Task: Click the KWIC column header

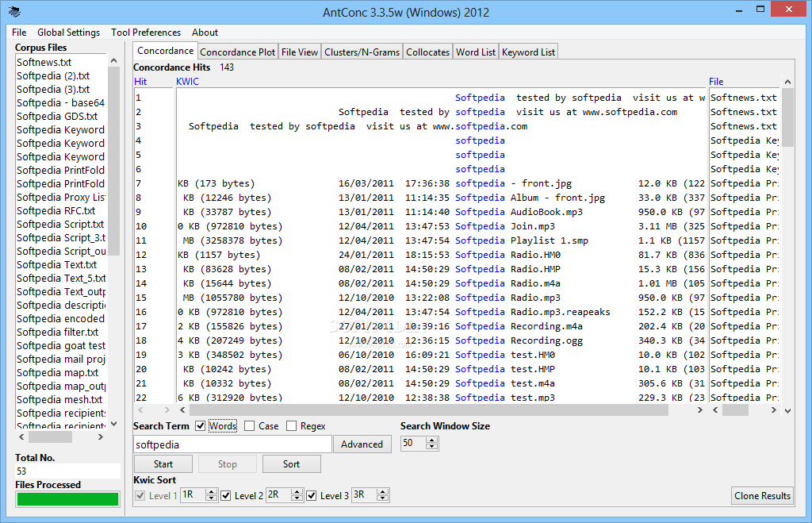Action: (187, 82)
